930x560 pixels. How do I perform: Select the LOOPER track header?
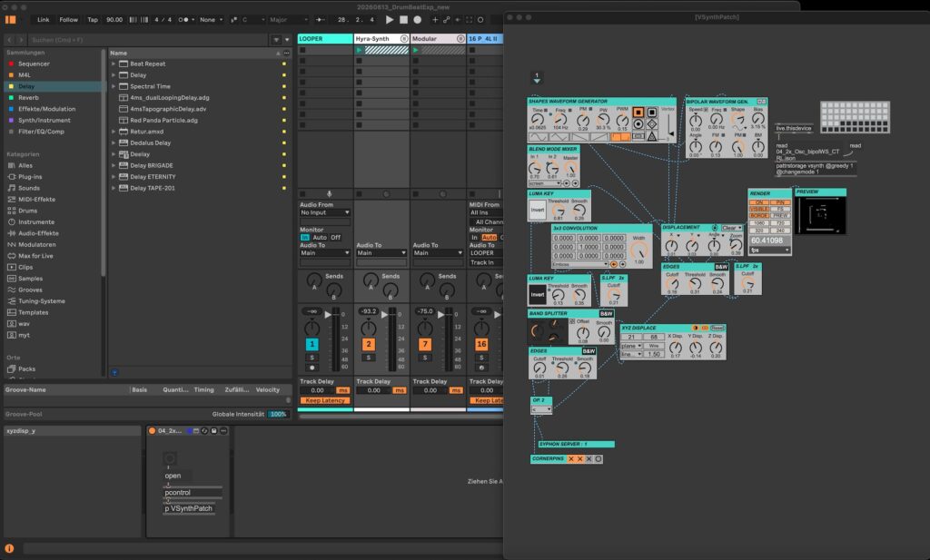pyautogui.click(x=324, y=38)
